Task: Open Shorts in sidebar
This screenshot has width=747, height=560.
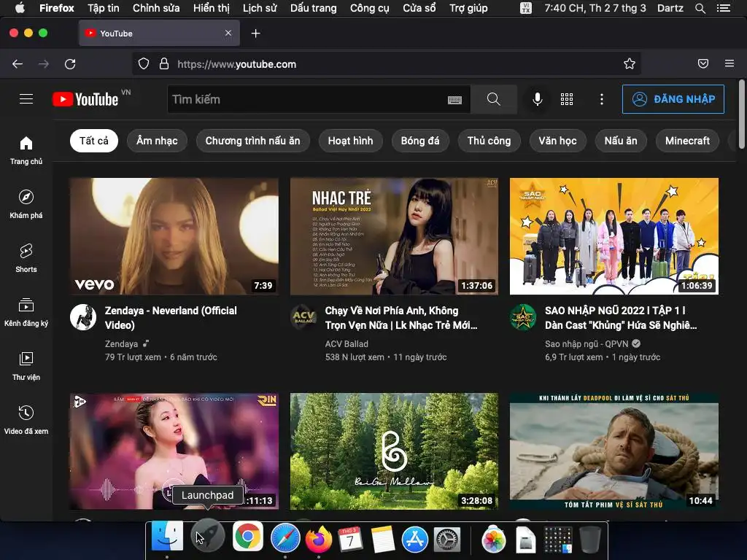Action: coord(26,258)
